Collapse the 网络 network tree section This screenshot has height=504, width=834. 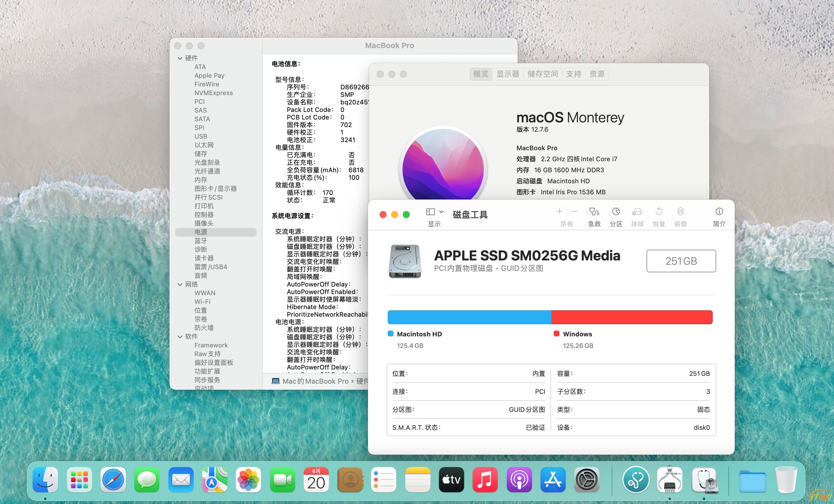coord(180,284)
